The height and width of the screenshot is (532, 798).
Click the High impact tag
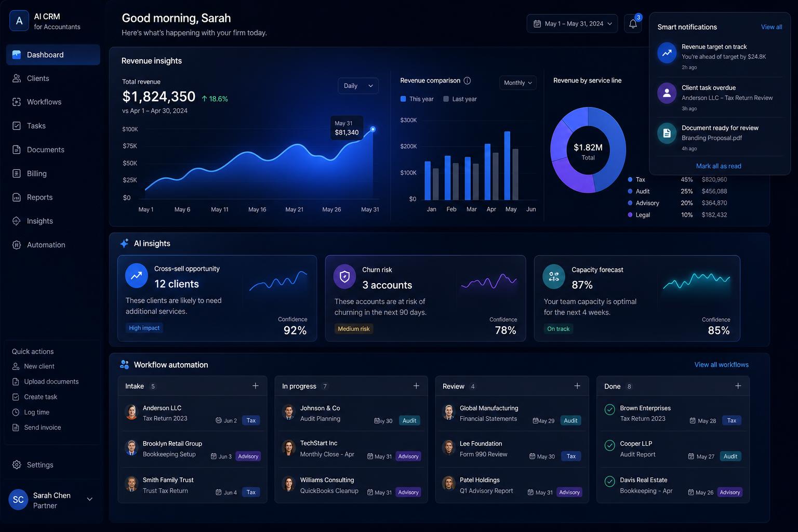pos(144,328)
